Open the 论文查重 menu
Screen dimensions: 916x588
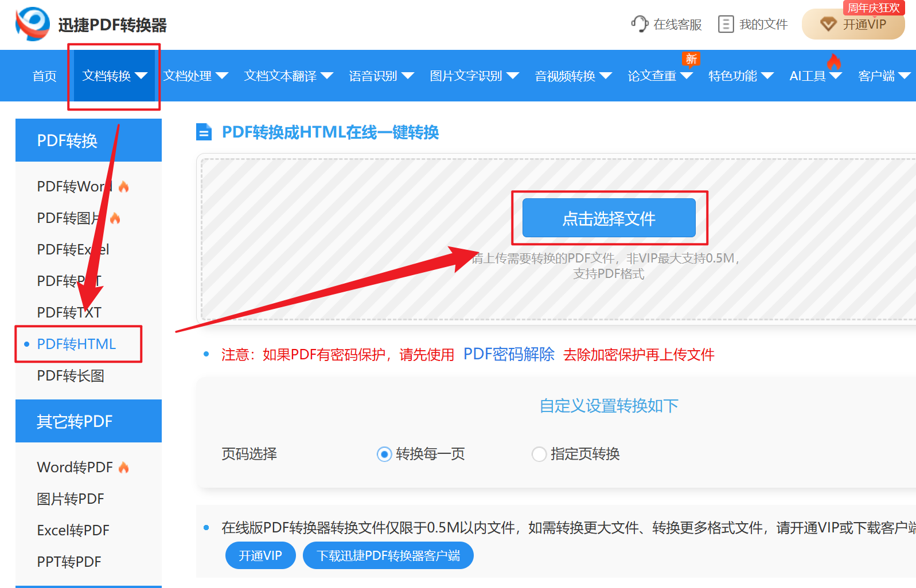pyautogui.click(x=660, y=76)
